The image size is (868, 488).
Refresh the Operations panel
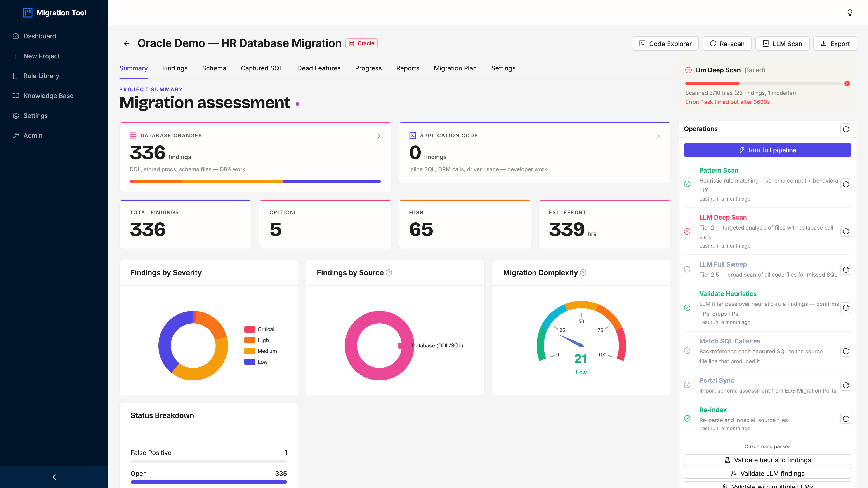click(x=845, y=129)
